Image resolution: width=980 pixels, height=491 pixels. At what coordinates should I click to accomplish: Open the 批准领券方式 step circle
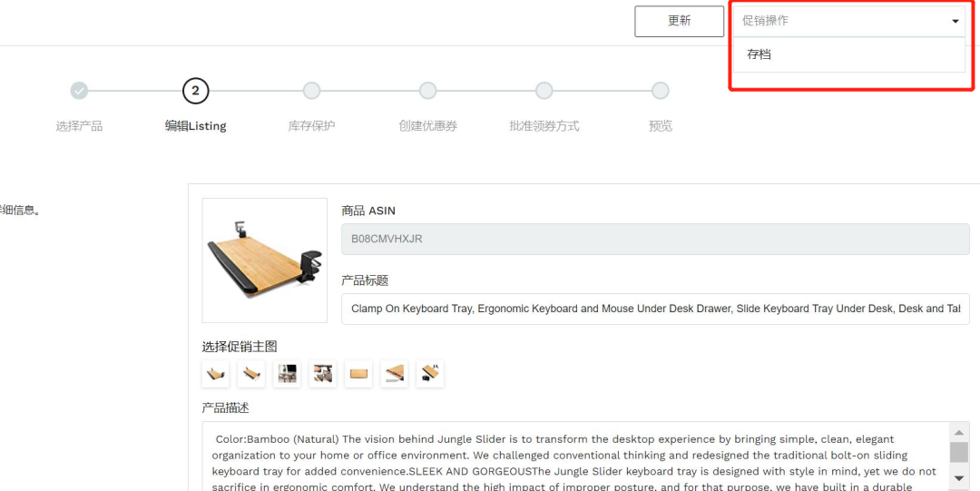pos(544,91)
